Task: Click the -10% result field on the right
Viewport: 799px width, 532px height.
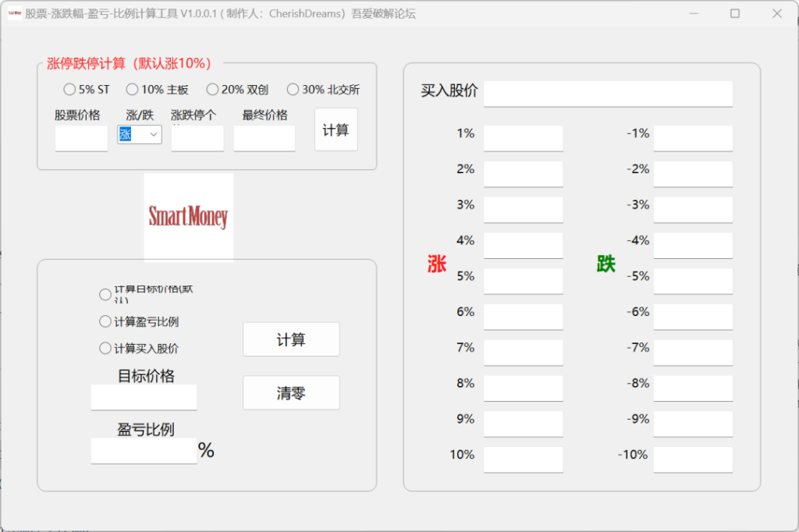Action: 693,459
